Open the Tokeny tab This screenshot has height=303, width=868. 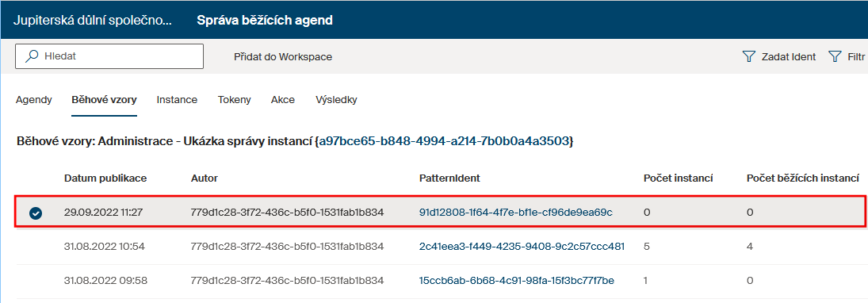point(234,100)
